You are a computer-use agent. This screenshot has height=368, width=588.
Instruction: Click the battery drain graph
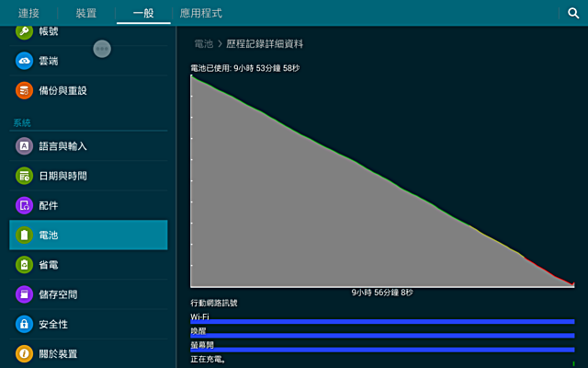pos(382,181)
